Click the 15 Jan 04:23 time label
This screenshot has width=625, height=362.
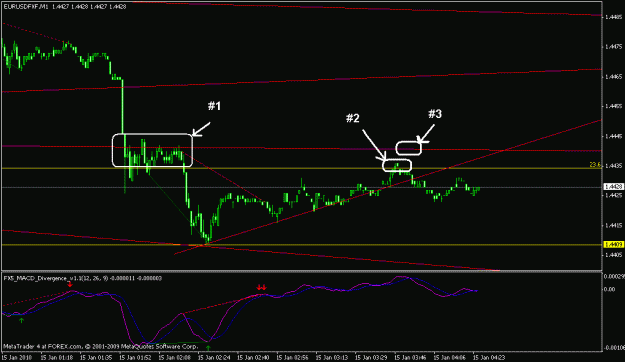click(489, 358)
